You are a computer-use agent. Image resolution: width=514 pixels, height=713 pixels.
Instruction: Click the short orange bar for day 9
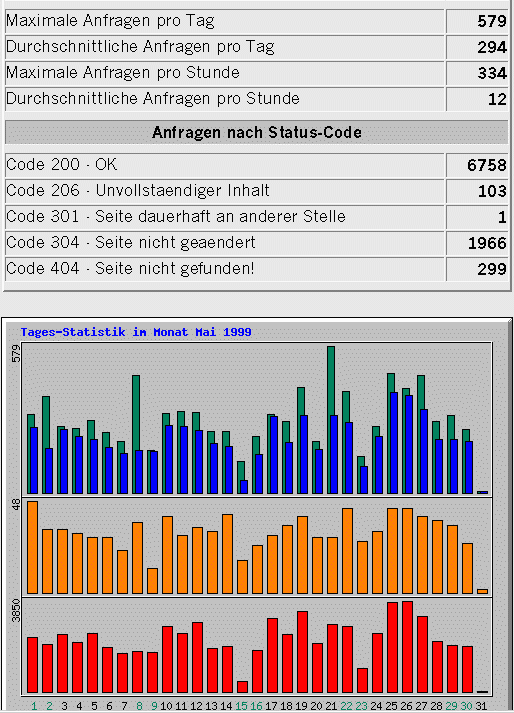click(152, 581)
